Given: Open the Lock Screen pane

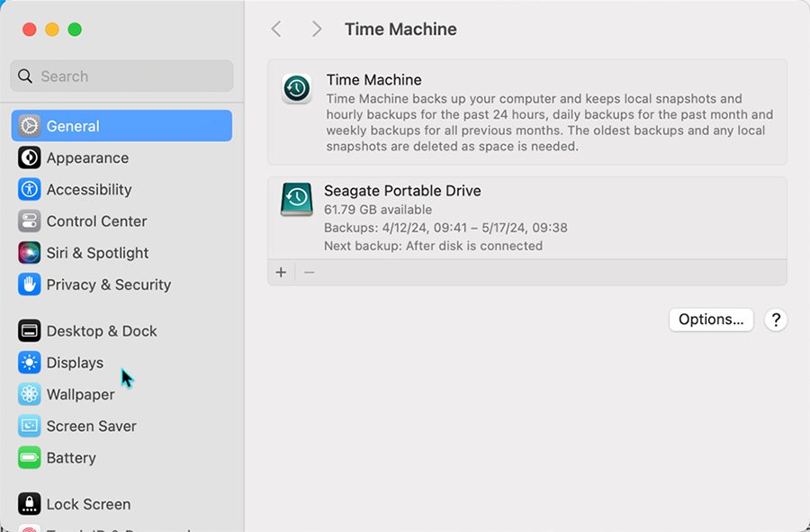Looking at the screenshot, I should [88, 504].
